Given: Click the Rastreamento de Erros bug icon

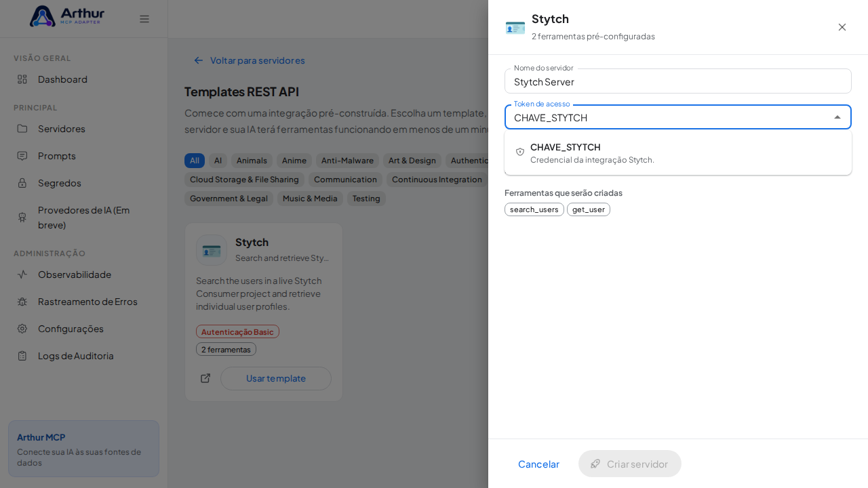Looking at the screenshot, I should coord(22,302).
